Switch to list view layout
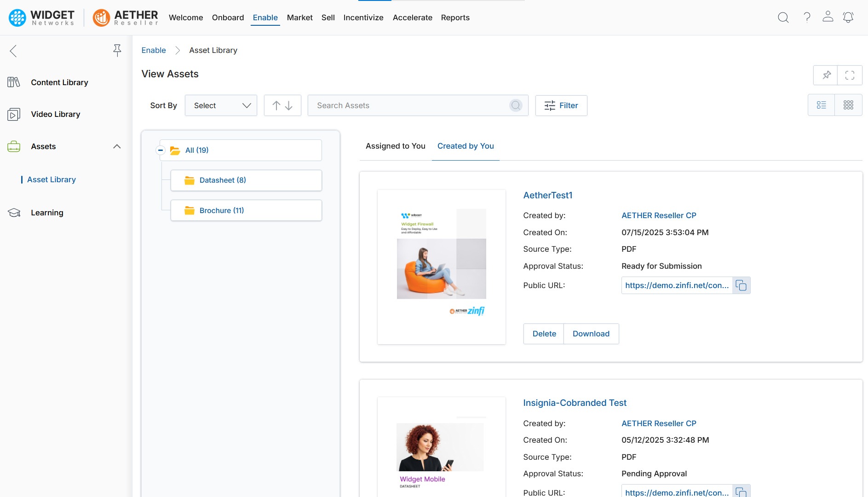This screenshot has width=868, height=497. pos(821,105)
